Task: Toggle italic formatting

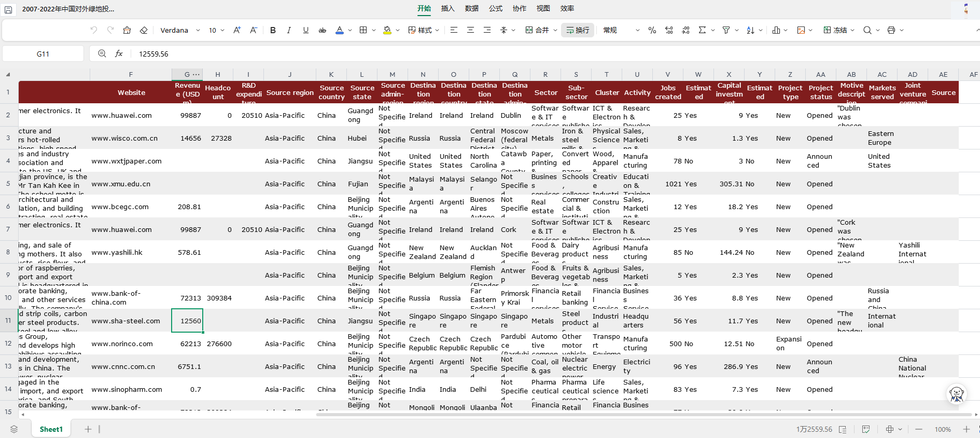Action: (289, 30)
